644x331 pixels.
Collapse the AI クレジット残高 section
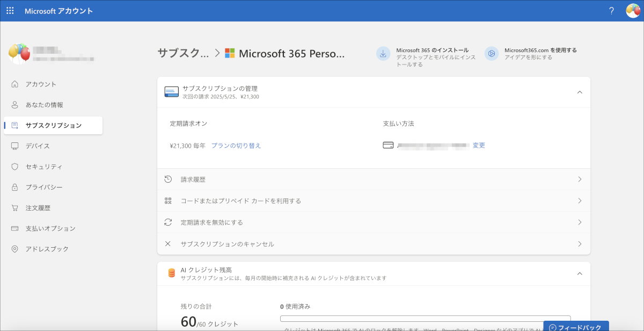tap(580, 274)
